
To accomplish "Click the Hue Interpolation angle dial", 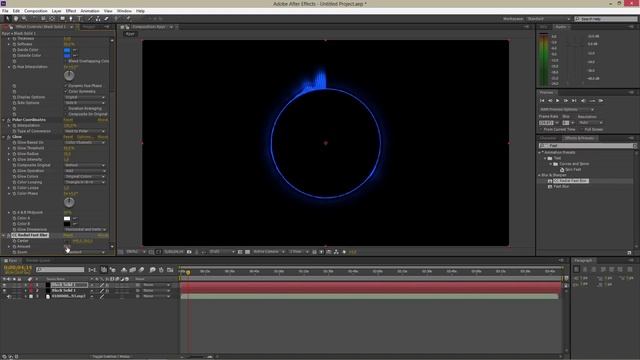I will point(69,76).
